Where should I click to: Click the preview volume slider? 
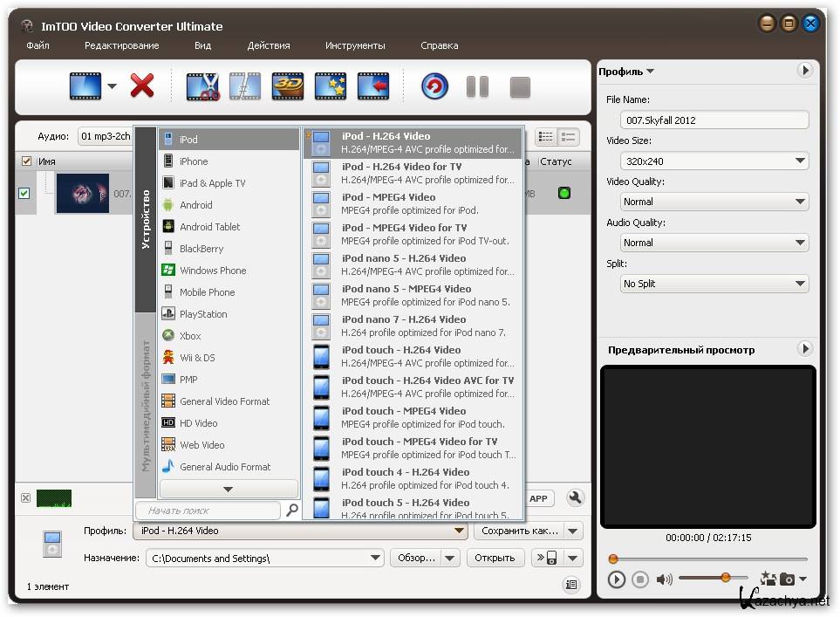click(x=713, y=578)
